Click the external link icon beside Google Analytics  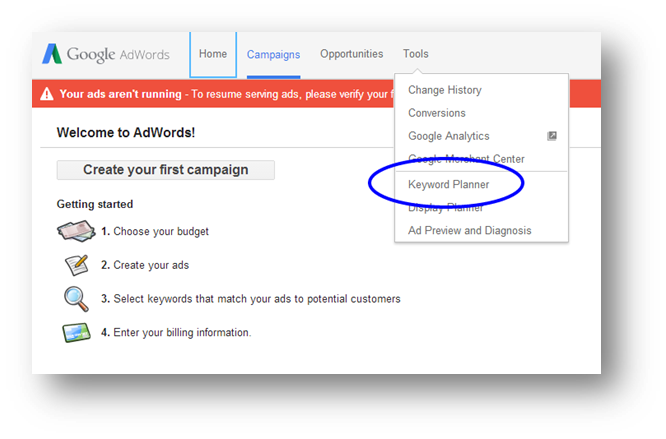pyautogui.click(x=552, y=136)
